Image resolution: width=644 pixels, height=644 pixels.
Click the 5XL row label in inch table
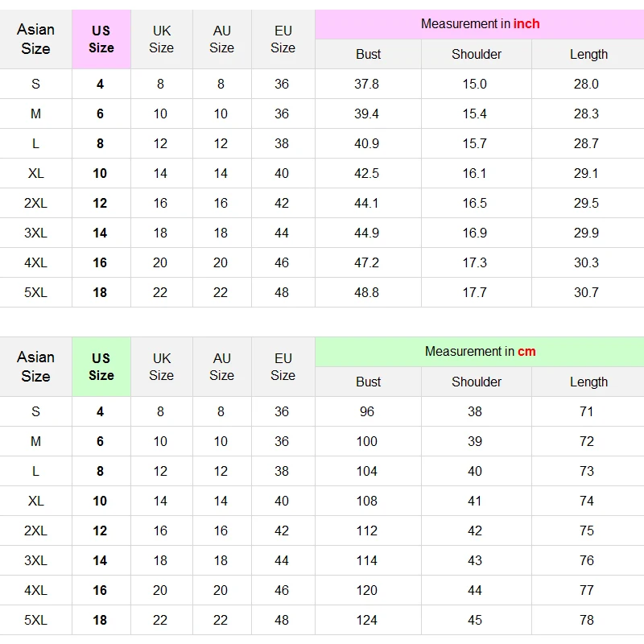[35, 292]
